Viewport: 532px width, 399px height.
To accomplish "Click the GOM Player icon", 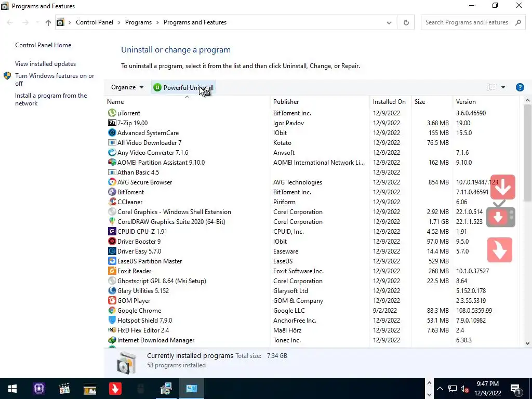I will pos(112,300).
